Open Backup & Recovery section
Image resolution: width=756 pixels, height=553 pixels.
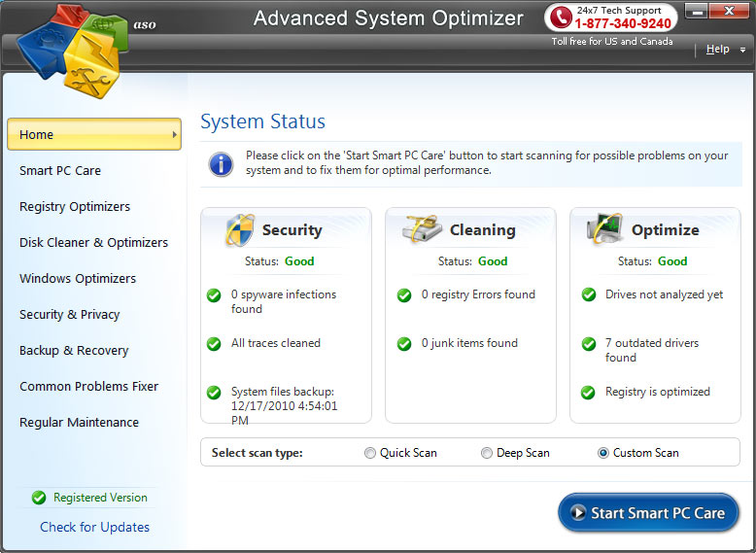(x=74, y=351)
